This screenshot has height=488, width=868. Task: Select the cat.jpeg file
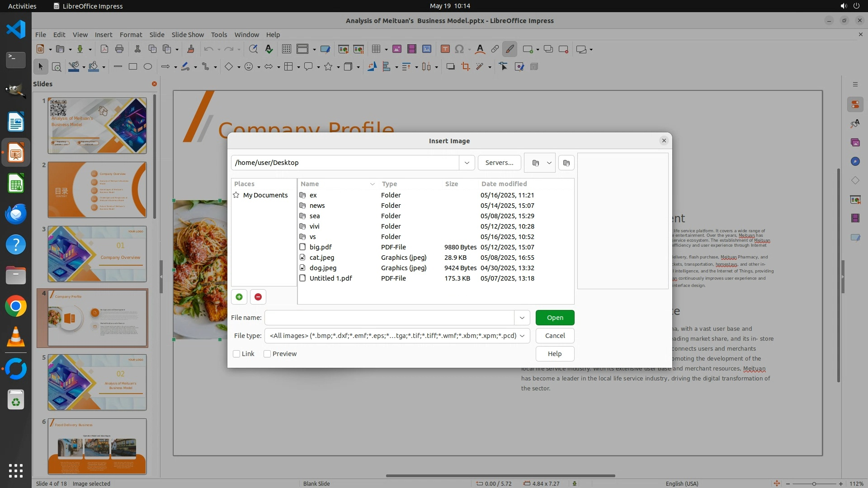321,258
